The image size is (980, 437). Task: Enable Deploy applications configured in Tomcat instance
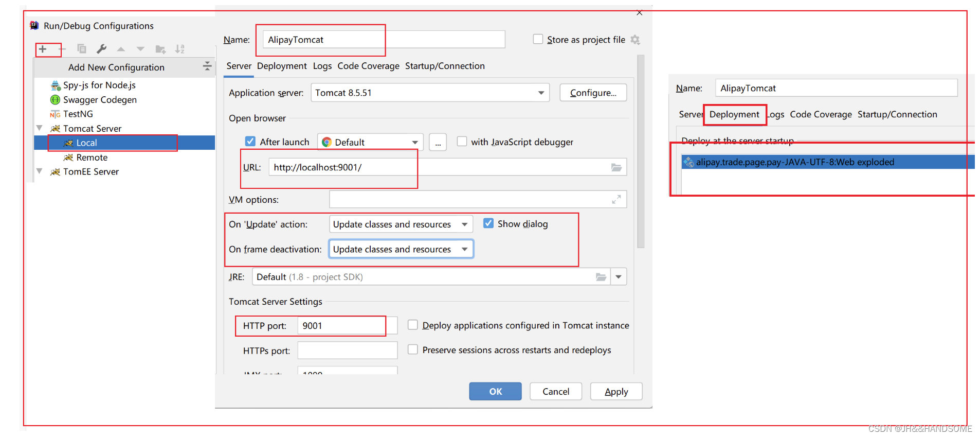coord(412,325)
